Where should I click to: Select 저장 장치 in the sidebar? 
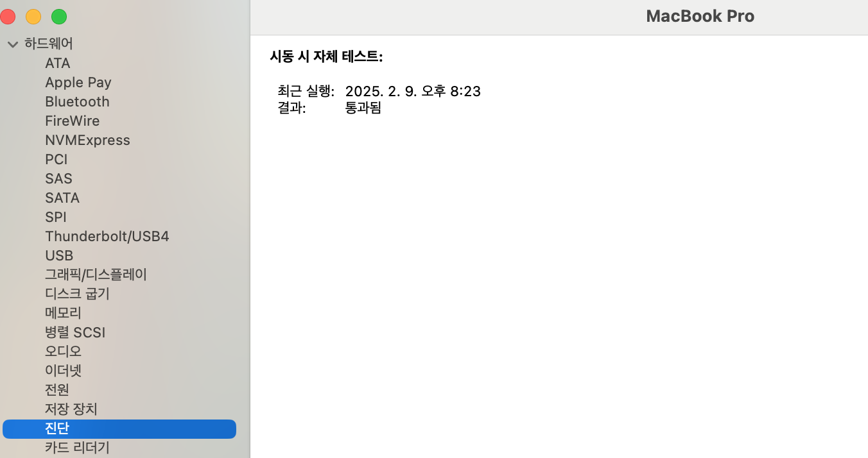point(71,409)
